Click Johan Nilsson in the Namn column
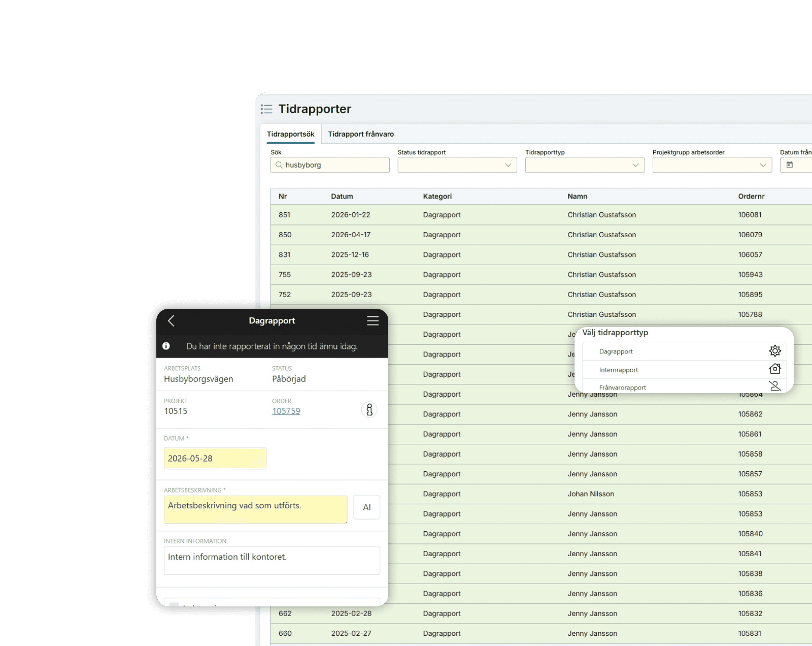 click(591, 494)
